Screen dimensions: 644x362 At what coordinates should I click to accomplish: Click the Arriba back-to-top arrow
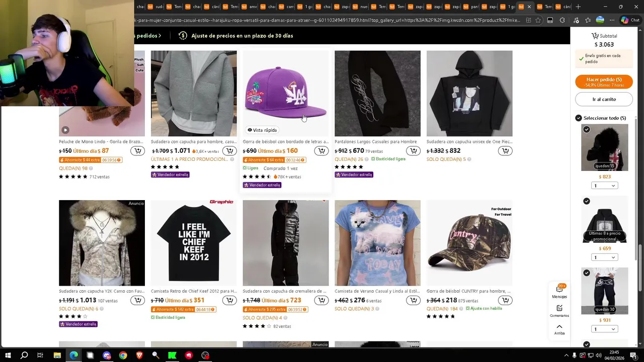(559, 329)
